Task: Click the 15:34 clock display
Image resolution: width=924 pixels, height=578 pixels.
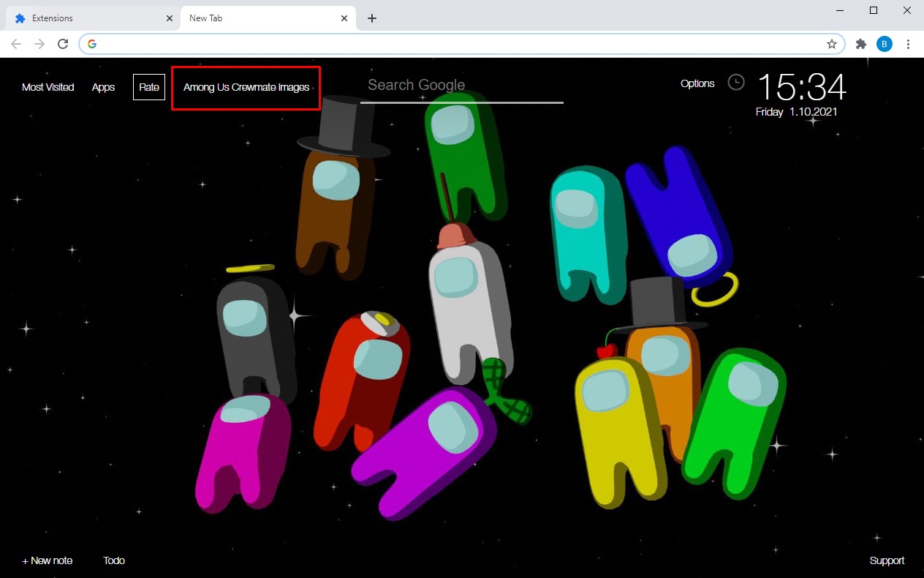Action: [x=801, y=88]
